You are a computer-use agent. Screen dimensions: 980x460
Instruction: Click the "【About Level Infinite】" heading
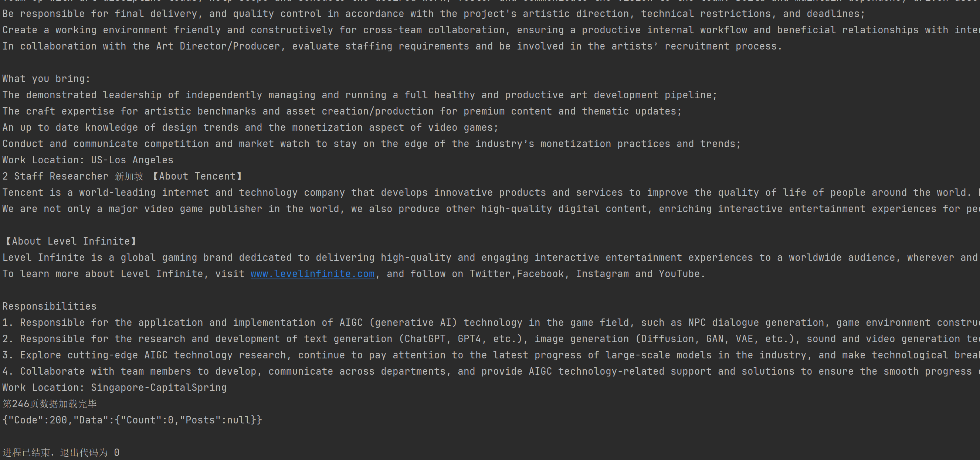(69, 241)
